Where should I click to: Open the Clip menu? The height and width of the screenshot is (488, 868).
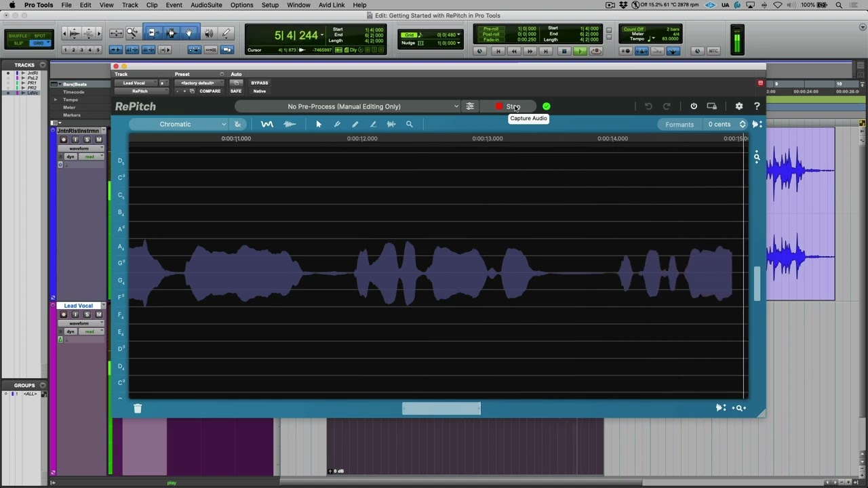[x=152, y=5]
